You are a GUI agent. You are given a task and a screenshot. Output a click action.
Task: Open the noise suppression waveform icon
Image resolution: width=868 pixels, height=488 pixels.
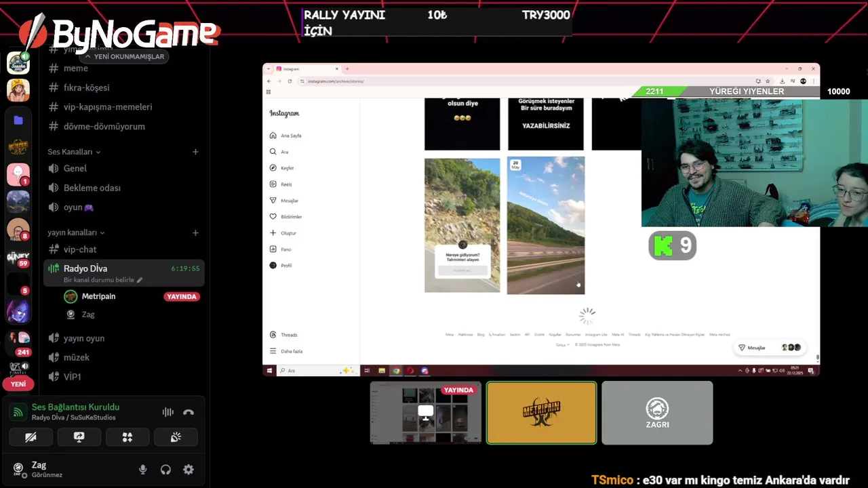click(167, 412)
